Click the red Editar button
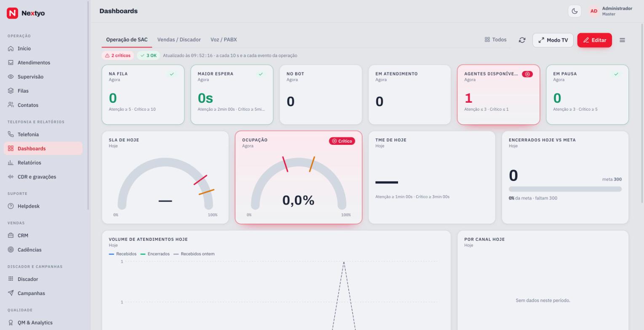644x330 pixels. (x=594, y=40)
